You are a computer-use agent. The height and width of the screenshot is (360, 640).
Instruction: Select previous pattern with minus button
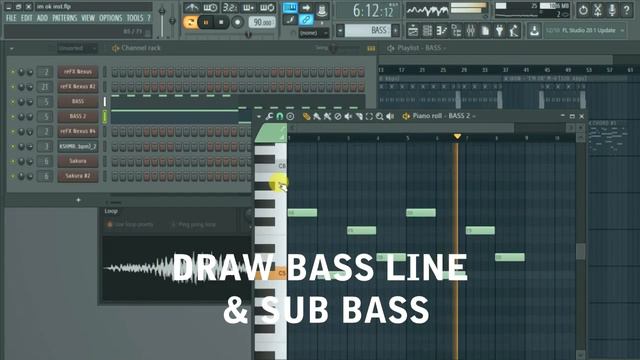pos(340,31)
